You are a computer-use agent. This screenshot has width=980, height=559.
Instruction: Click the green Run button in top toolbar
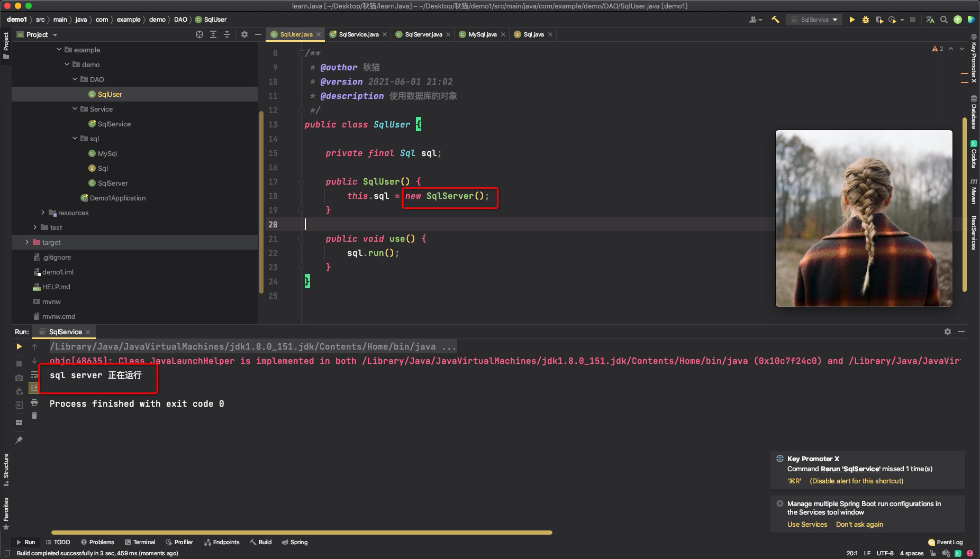coord(852,20)
